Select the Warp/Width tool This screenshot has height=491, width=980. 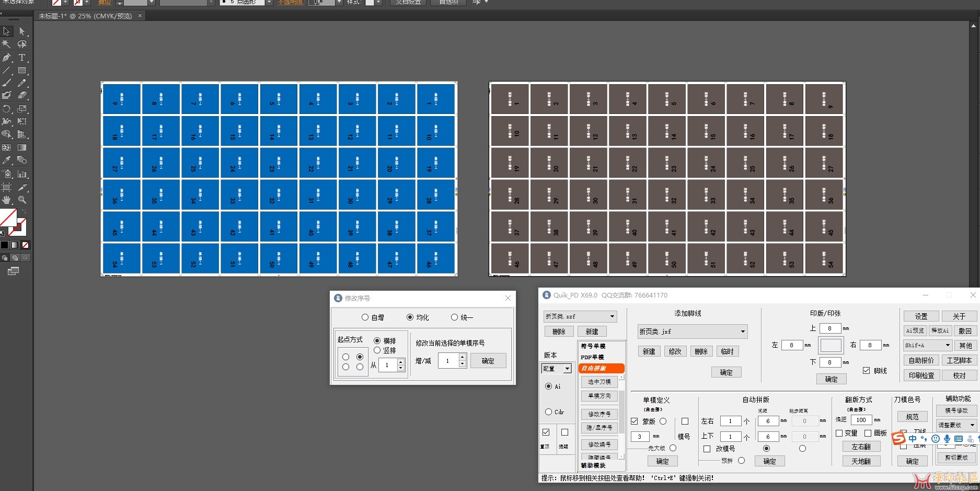(6, 121)
